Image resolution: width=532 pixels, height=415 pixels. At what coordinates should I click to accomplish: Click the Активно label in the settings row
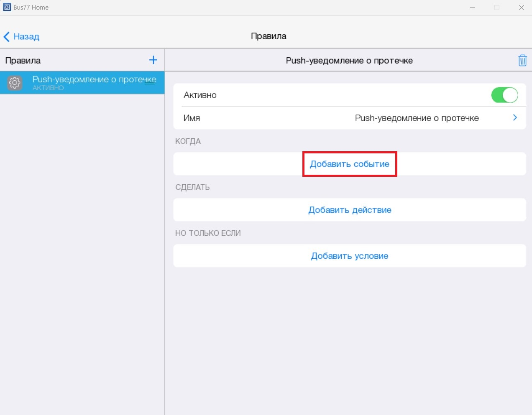[200, 95]
